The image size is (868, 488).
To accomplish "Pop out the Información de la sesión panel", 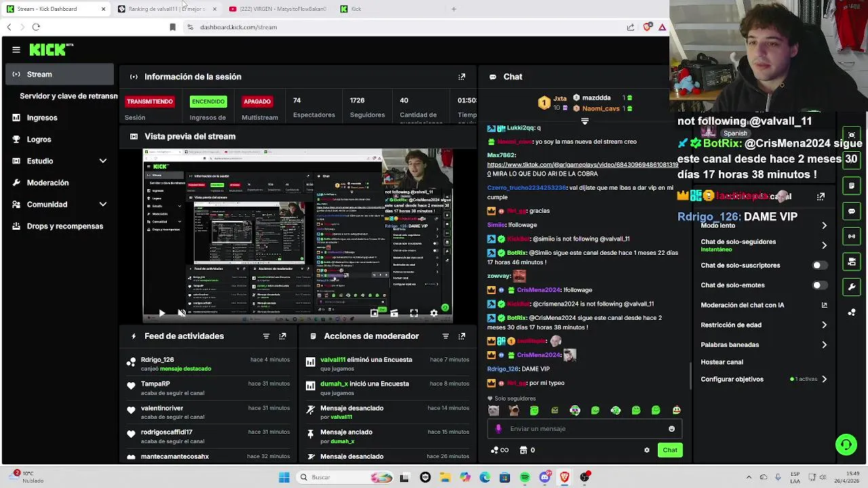I will pos(462,77).
